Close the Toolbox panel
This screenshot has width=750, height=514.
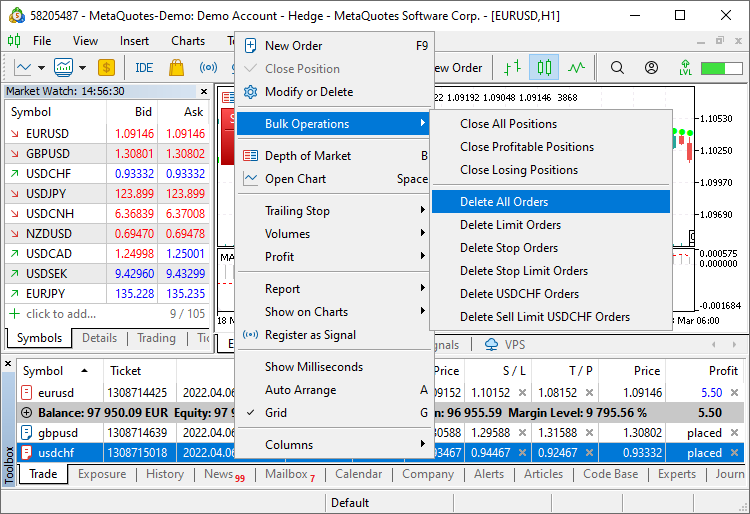tap(8, 364)
